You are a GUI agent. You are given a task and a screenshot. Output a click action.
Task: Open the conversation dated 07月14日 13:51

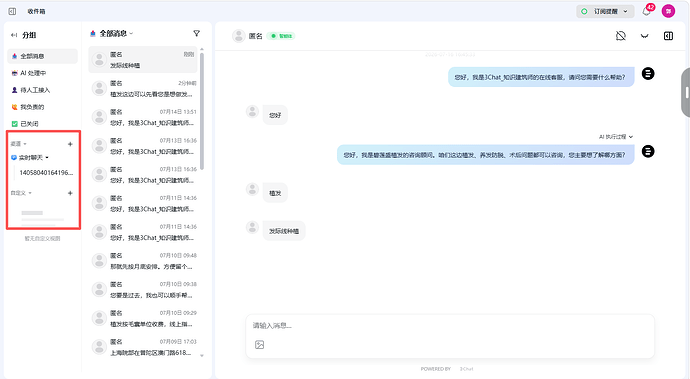(x=143, y=117)
